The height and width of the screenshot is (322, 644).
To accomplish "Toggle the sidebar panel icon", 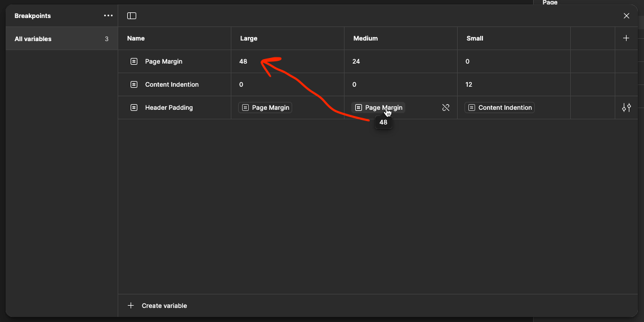I will pos(131,16).
